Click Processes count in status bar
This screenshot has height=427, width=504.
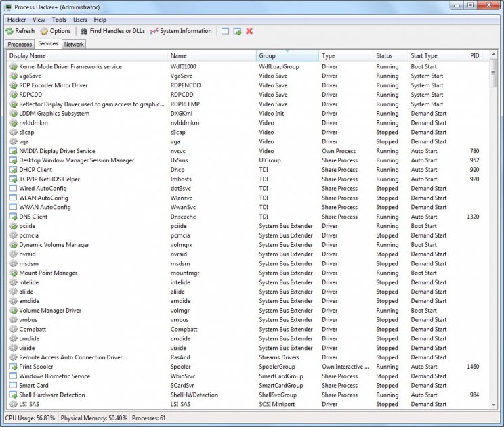point(149,418)
